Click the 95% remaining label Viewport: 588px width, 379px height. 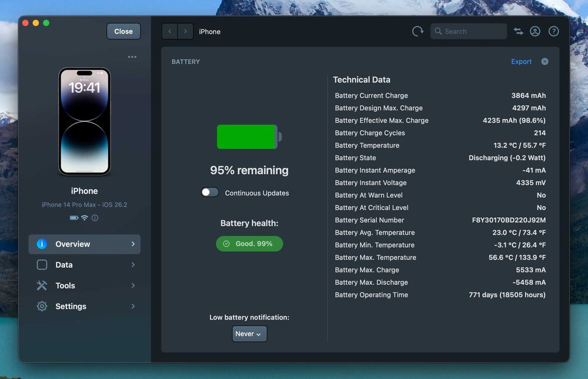(x=249, y=170)
